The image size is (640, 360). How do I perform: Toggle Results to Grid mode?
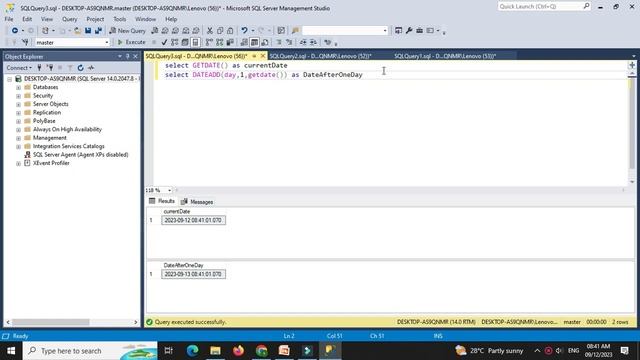pyautogui.click(x=254, y=42)
